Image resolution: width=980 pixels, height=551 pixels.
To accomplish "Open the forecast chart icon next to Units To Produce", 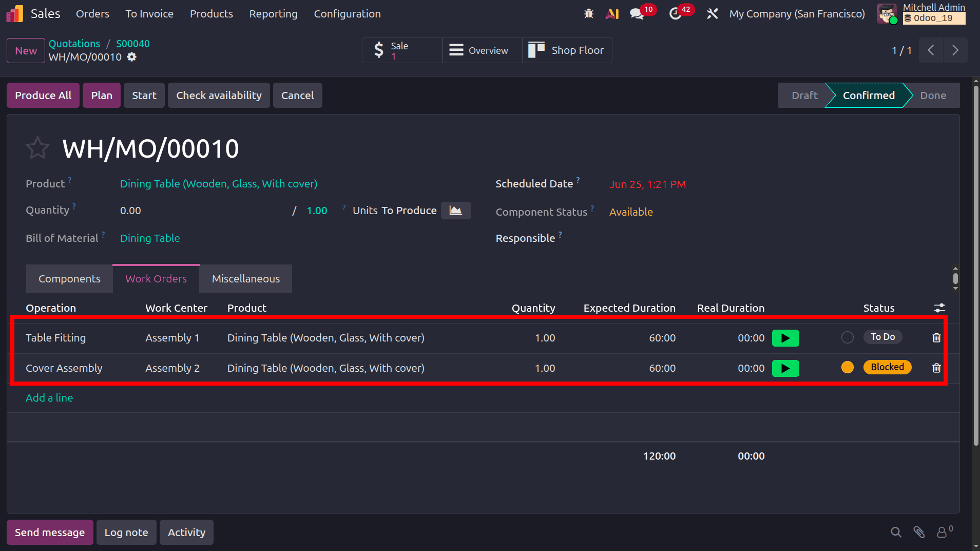I will pos(456,211).
